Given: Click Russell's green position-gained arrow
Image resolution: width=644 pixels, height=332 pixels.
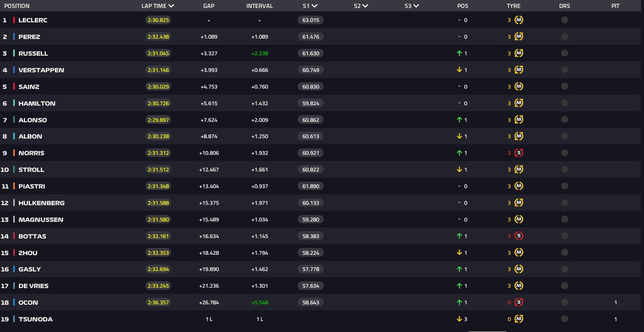Looking at the screenshot, I should (x=459, y=53).
